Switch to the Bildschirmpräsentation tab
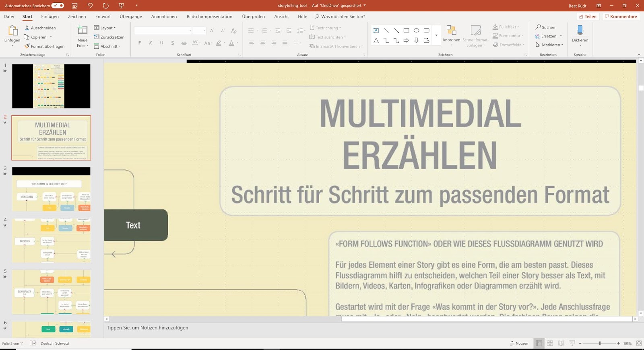This screenshot has width=644, height=350. 209,16
